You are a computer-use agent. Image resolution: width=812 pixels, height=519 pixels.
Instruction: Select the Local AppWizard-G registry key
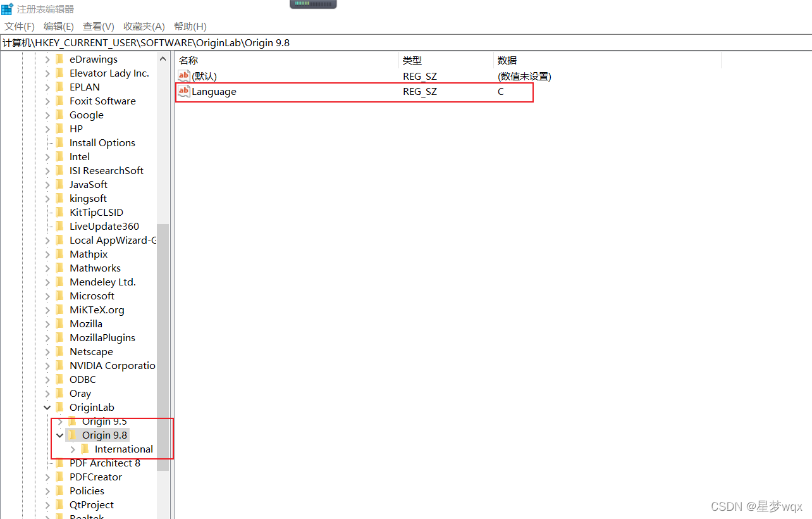pyautogui.click(x=113, y=241)
